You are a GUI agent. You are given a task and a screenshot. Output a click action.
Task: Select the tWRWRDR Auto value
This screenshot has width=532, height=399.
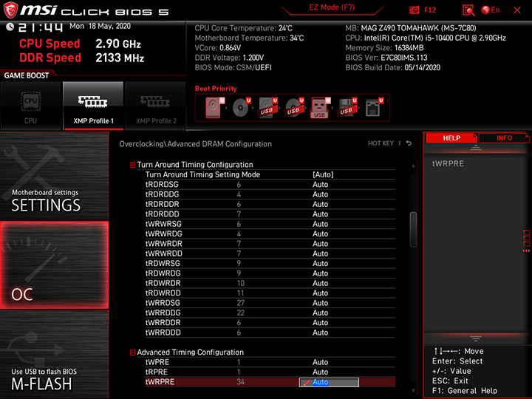coord(320,244)
